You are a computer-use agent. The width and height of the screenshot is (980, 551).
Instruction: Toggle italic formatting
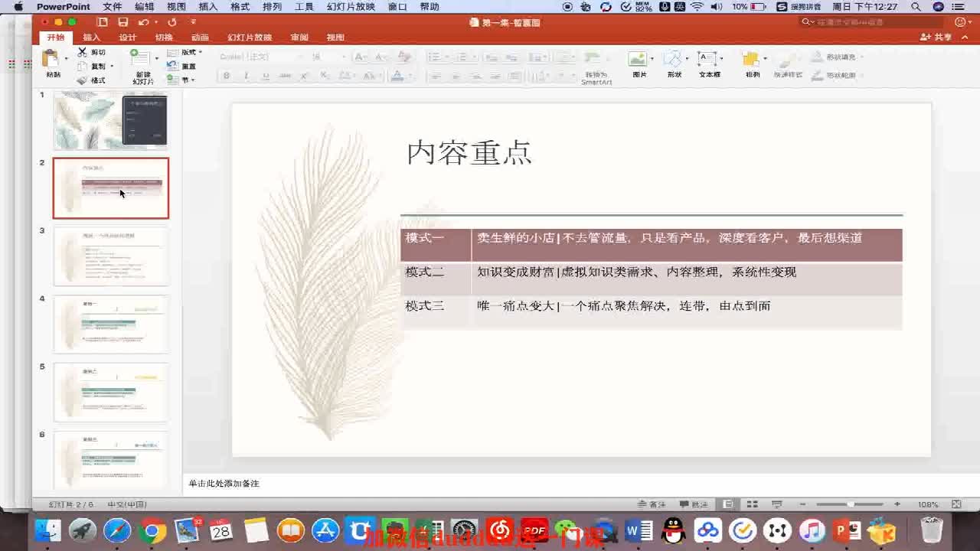246,74
